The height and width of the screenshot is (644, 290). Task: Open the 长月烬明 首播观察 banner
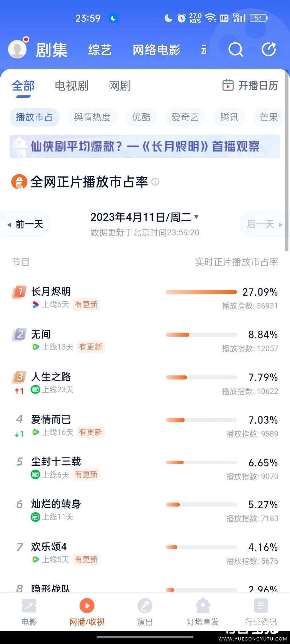[x=145, y=146]
